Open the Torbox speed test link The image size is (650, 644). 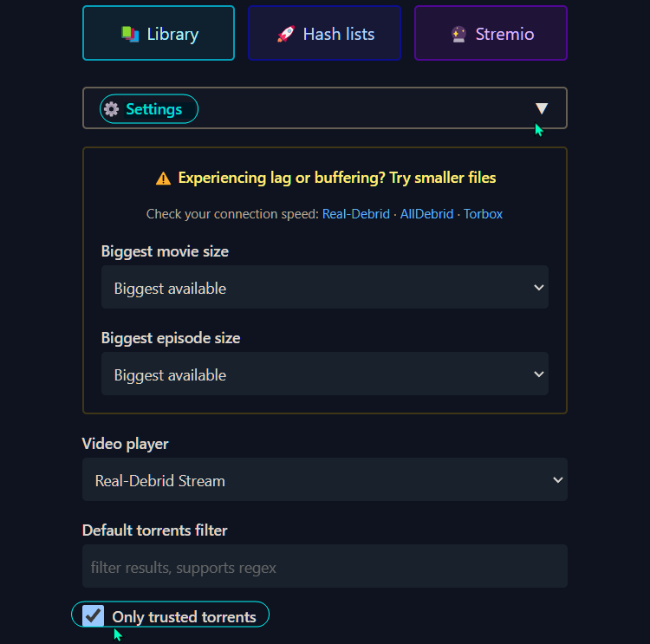[x=483, y=214]
